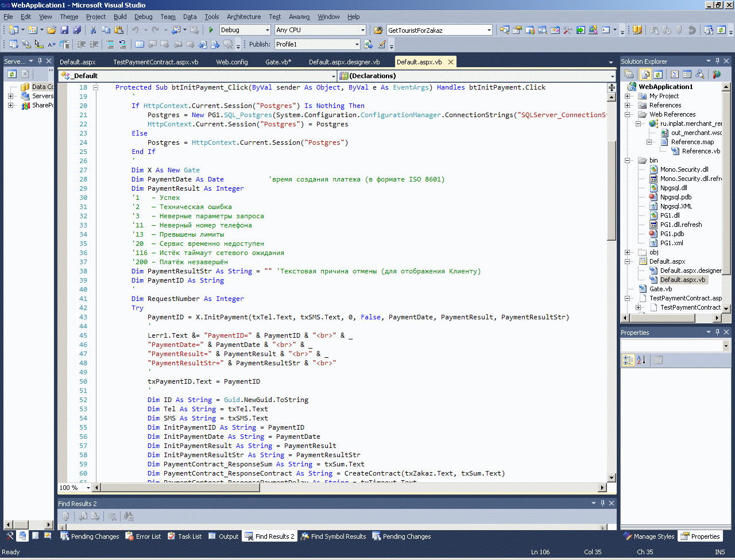The image size is (735, 560).
Task: Refresh the Solution Explorer tree
Action: pos(658,74)
